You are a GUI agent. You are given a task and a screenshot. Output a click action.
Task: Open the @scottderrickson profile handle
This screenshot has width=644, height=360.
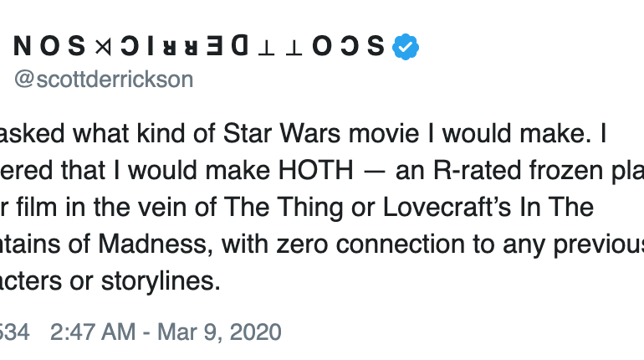(x=104, y=80)
